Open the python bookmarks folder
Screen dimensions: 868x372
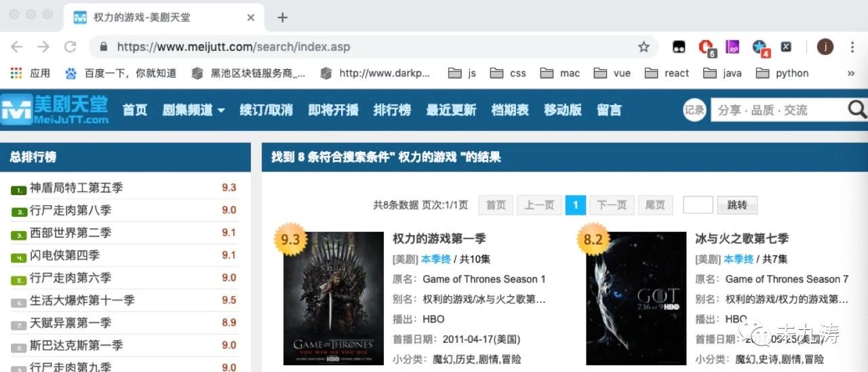click(783, 73)
